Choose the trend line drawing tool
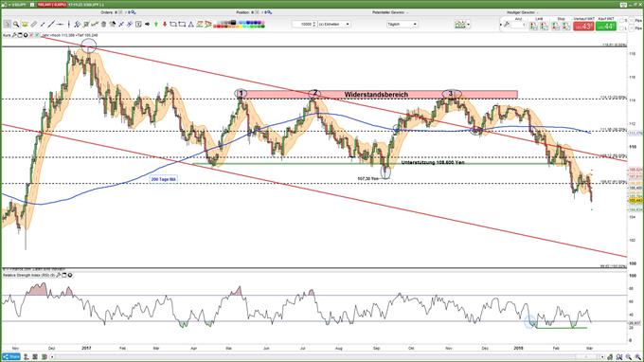The width and height of the screenshot is (644, 362). click(x=51, y=25)
